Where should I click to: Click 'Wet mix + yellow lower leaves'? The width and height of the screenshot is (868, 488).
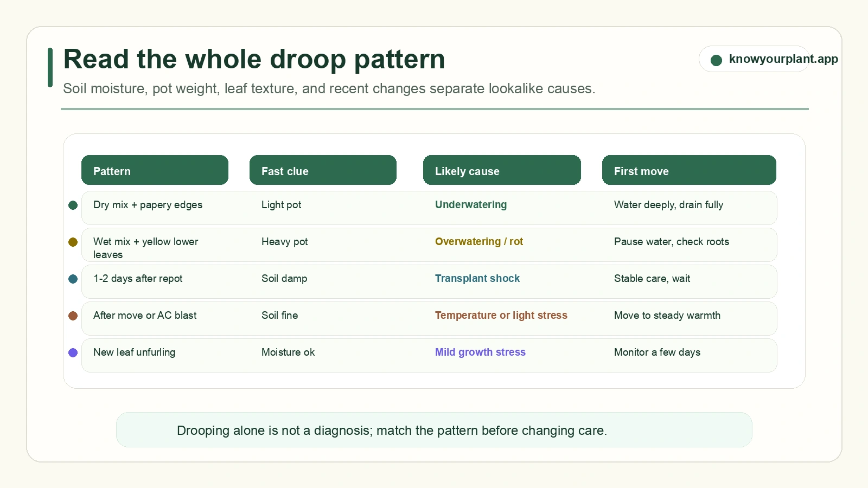145,248
